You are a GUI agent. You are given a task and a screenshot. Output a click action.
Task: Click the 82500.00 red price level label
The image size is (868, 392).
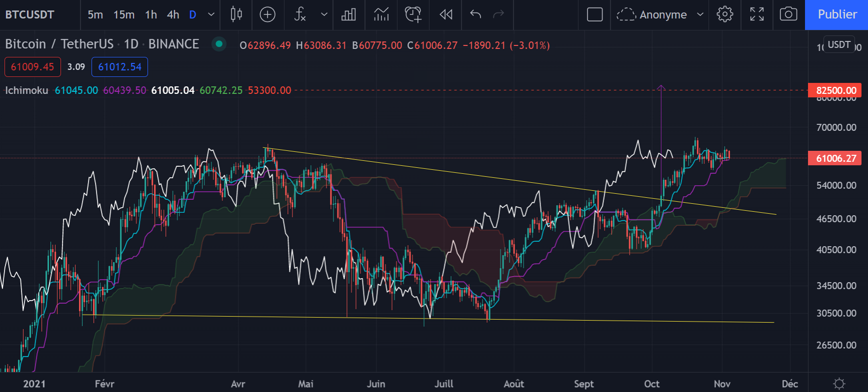835,90
